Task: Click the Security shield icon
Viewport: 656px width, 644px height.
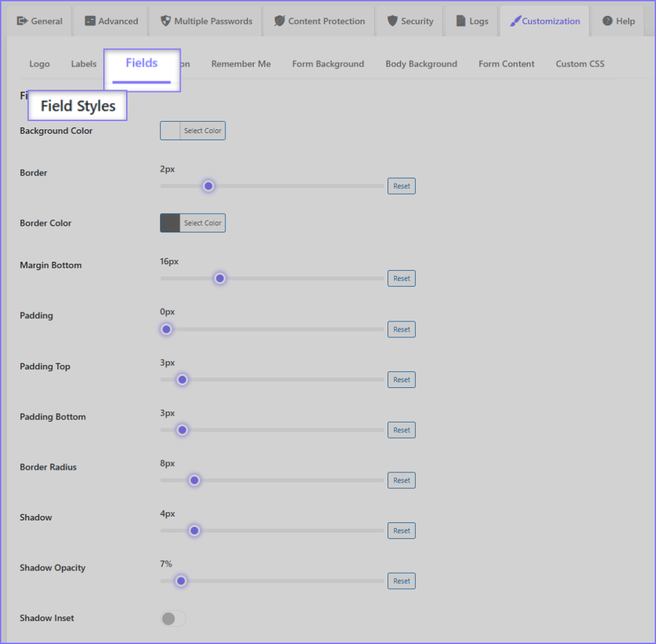Action: (x=393, y=21)
